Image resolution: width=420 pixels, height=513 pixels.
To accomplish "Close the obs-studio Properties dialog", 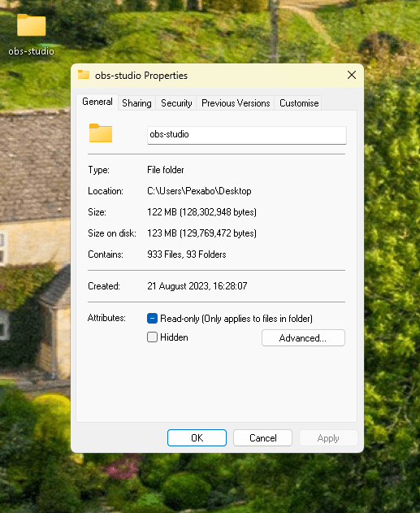I will [x=352, y=75].
